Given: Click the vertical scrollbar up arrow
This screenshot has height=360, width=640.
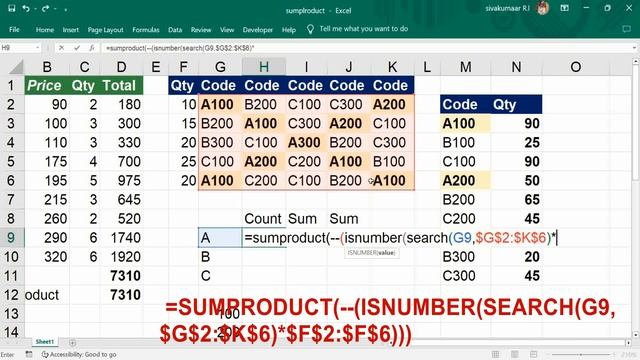Looking at the screenshot, I should 636,61.
